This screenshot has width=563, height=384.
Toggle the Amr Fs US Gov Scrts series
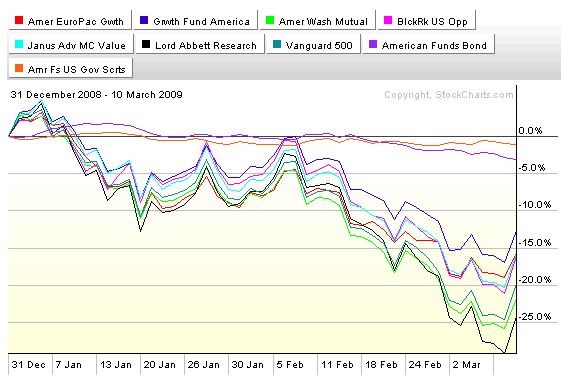point(70,69)
